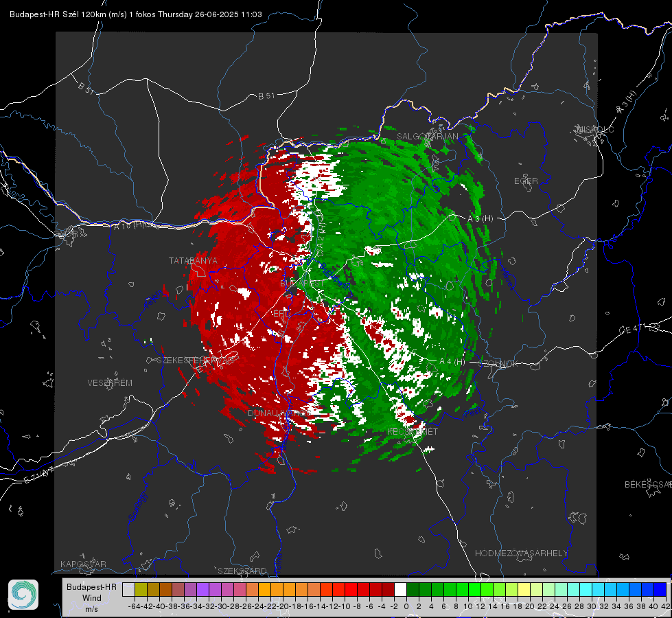Click the ERD town label
The width and height of the screenshot is (672, 618).
[x=281, y=314]
